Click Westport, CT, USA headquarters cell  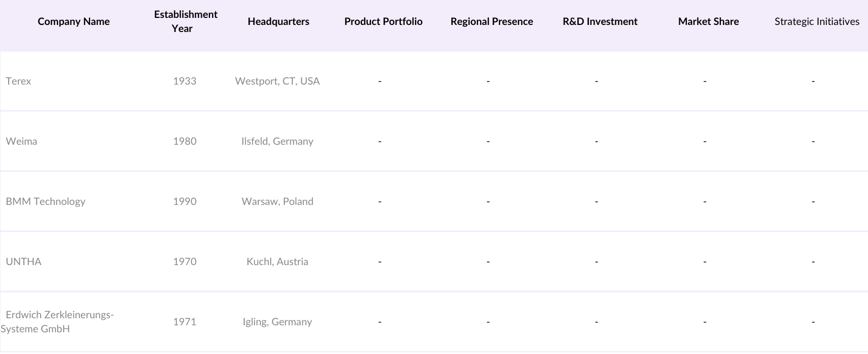[277, 81]
